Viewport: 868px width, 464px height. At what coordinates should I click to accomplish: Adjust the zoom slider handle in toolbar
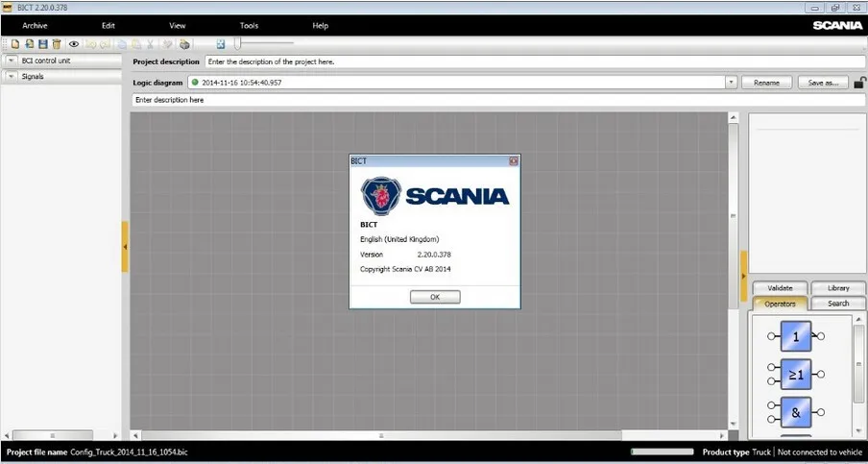[237, 43]
